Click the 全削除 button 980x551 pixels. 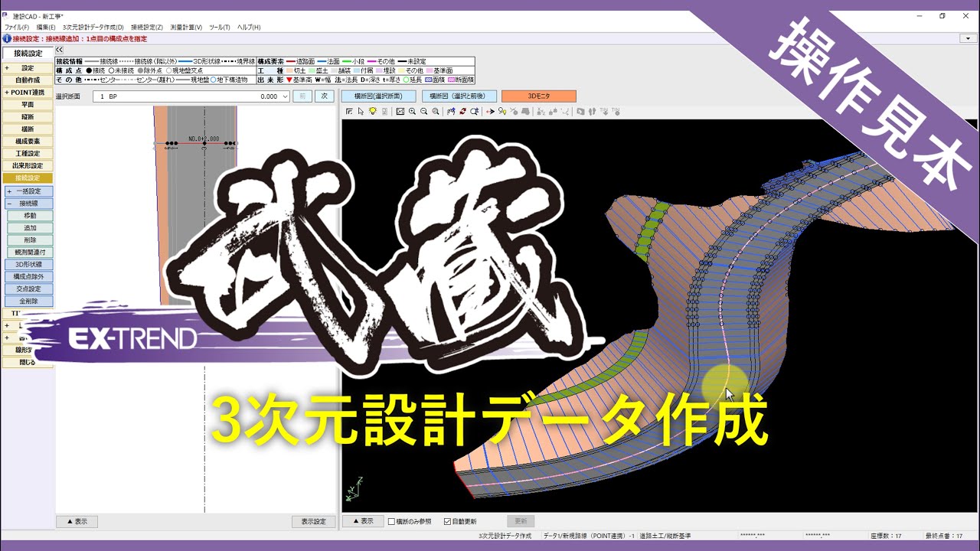pos(29,302)
